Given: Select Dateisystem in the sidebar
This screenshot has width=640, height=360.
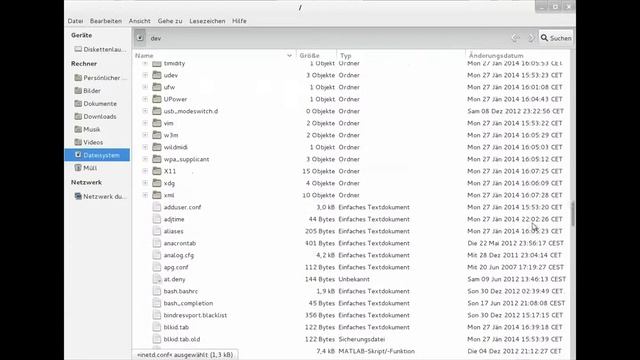Looking at the screenshot, I should click(97, 155).
